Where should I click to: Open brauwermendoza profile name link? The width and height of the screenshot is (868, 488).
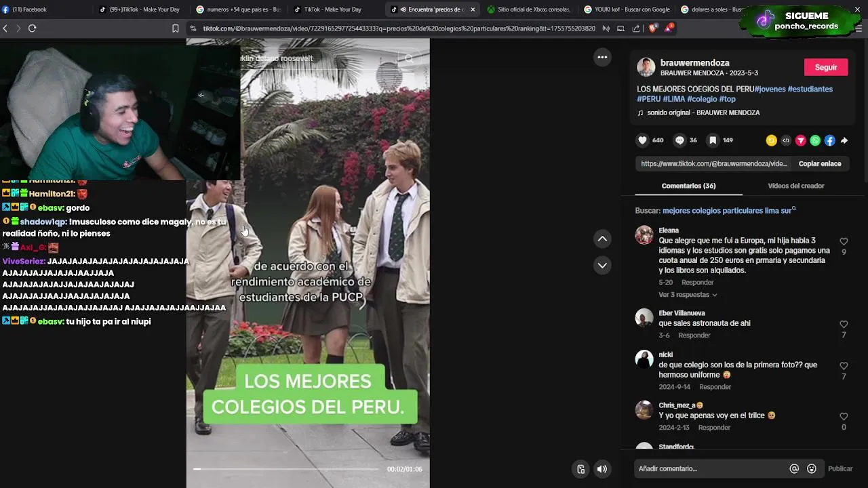click(x=694, y=62)
